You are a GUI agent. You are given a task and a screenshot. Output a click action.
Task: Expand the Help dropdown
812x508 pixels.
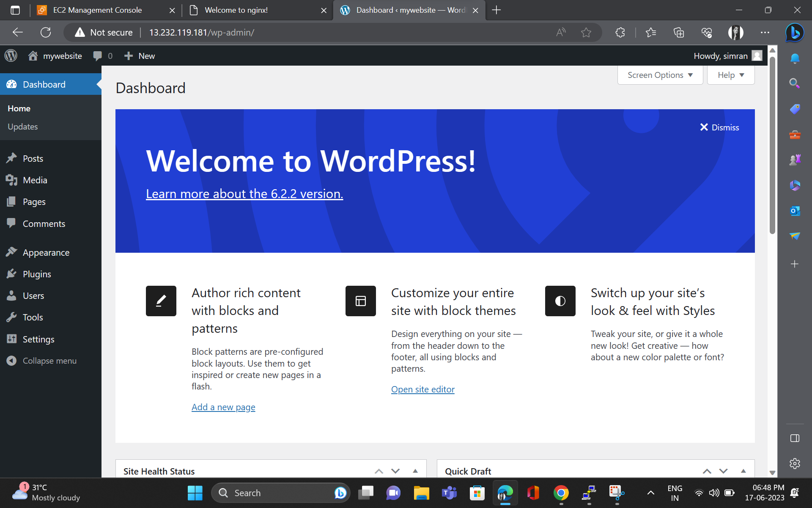point(730,75)
